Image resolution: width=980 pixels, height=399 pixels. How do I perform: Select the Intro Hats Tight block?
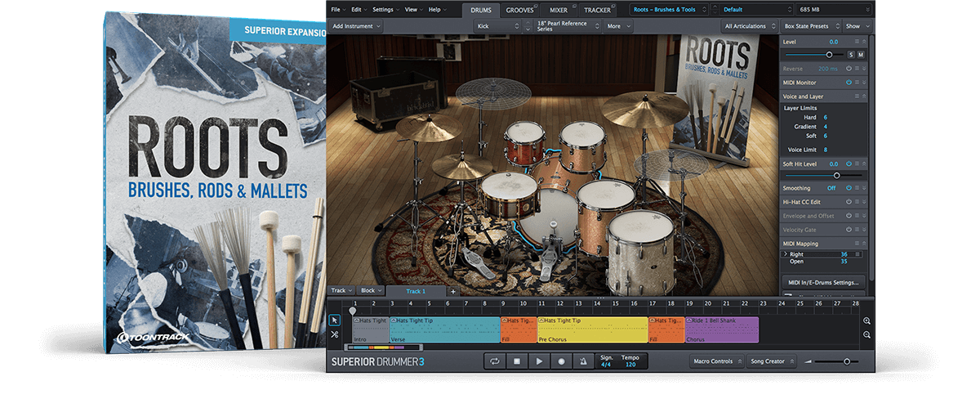pos(371,330)
